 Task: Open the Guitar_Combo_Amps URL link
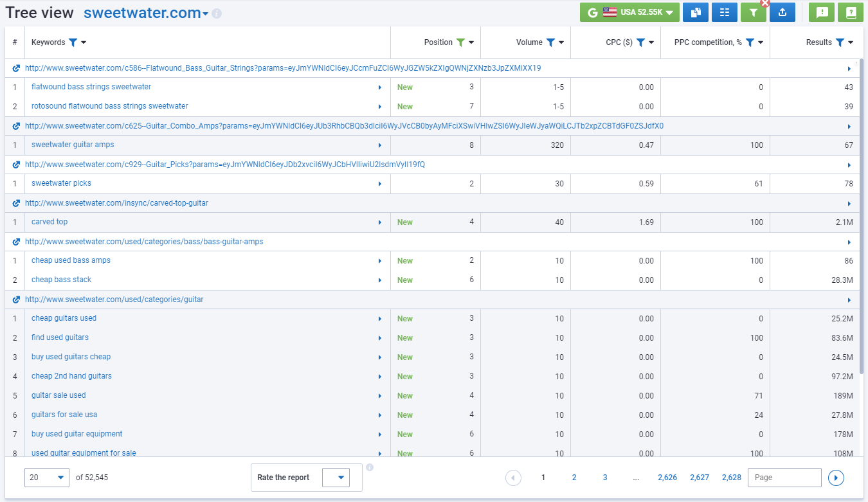point(344,126)
